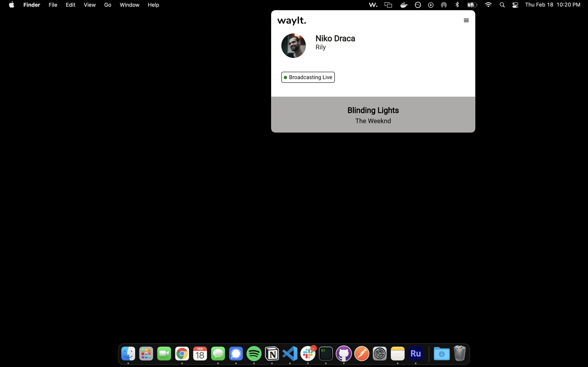Open Slack with notification badge

308,354
